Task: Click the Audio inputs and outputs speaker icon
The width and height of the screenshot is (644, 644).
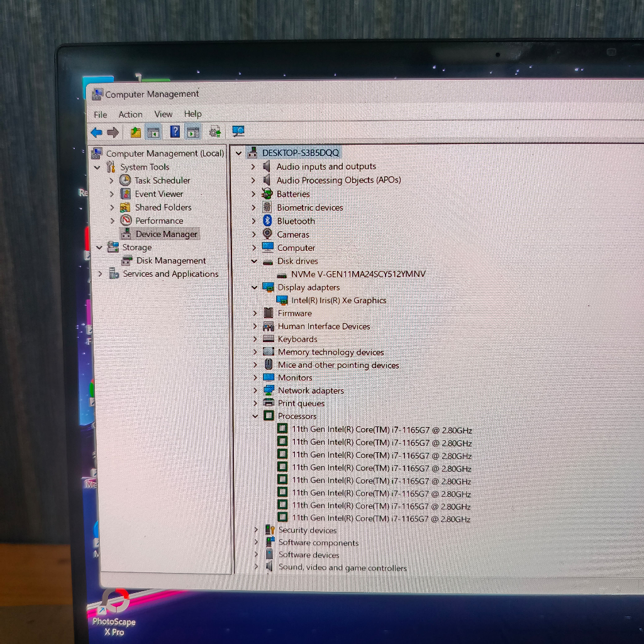Action: [x=267, y=166]
